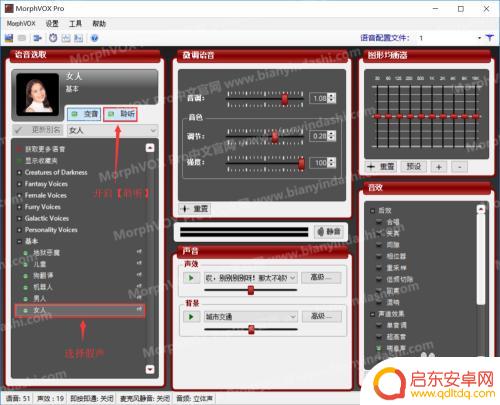The height and width of the screenshot is (405, 500).
Task: Collapse the 基本 voice group
Action: (19, 241)
